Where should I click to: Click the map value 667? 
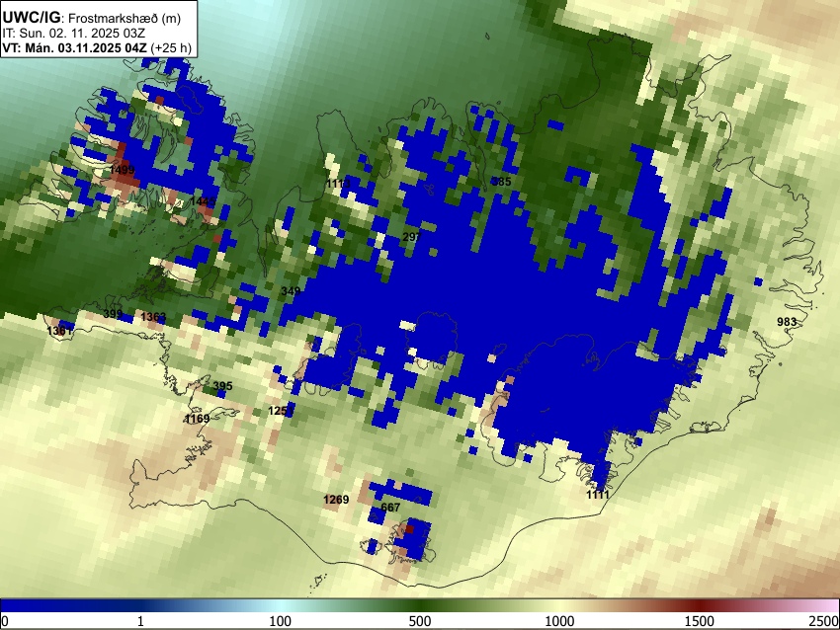[390, 507]
